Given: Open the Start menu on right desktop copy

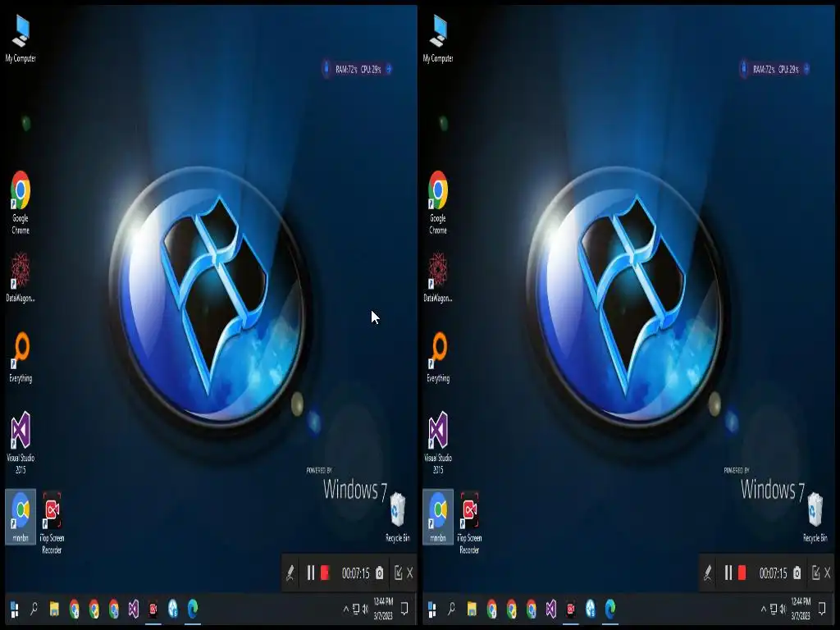Looking at the screenshot, I should point(432,609).
